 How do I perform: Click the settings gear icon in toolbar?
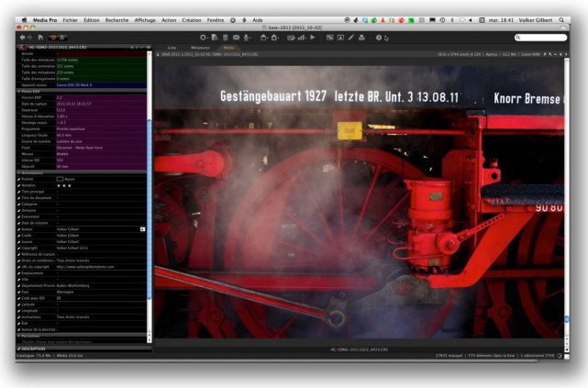point(204,38)
